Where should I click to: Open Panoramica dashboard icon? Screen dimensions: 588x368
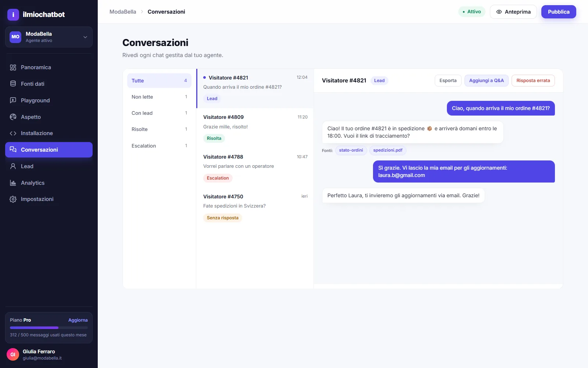[13, 67]
